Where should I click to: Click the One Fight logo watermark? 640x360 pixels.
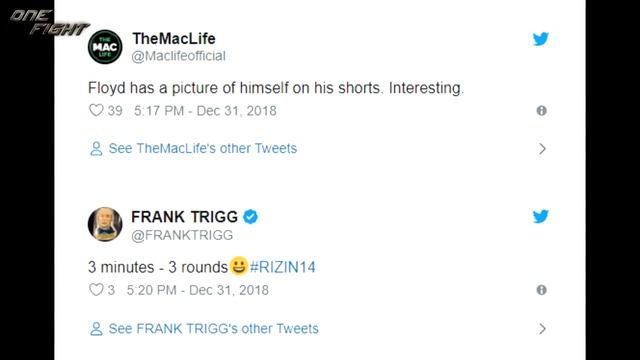(49, 23)
